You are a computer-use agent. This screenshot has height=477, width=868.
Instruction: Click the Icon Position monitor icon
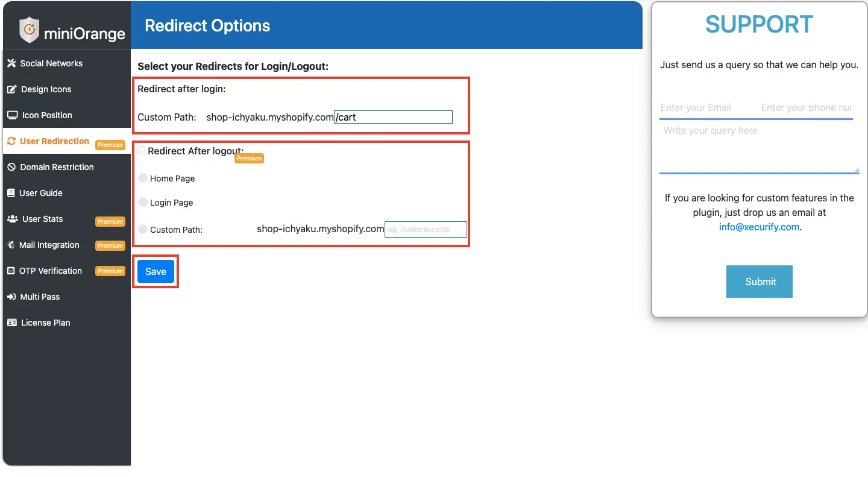pyautogui.click(x=12, y=115)
